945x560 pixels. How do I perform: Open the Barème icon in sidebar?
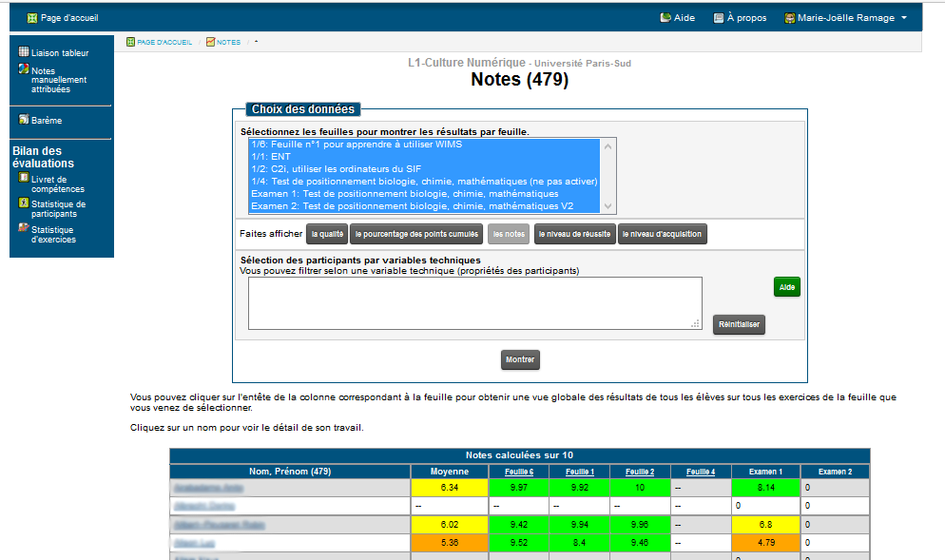[x=24, y=120]
